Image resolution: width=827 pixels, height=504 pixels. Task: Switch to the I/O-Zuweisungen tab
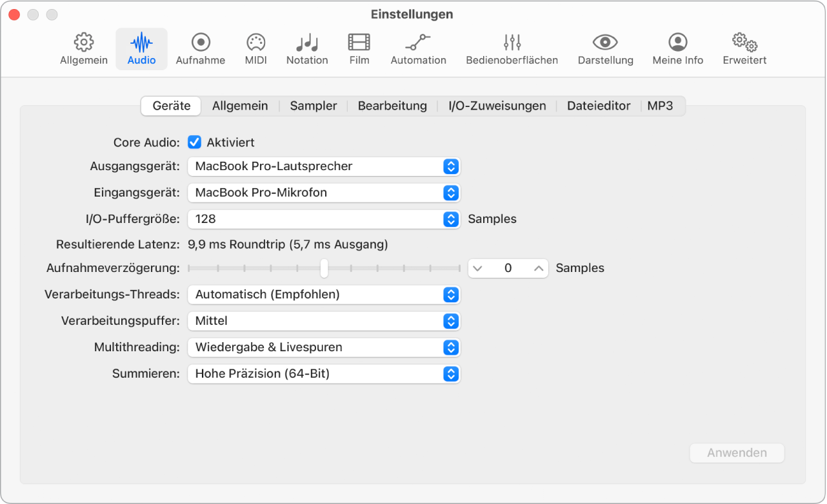496,106
